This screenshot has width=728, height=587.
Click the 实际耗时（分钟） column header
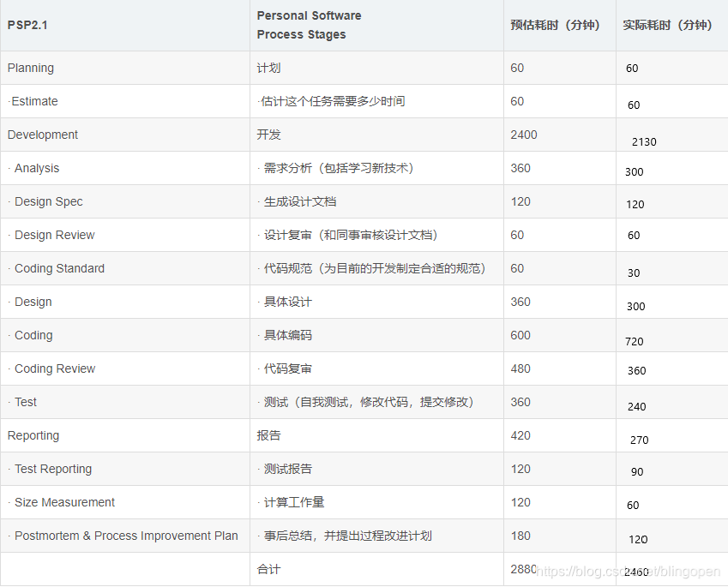[668, 25]
